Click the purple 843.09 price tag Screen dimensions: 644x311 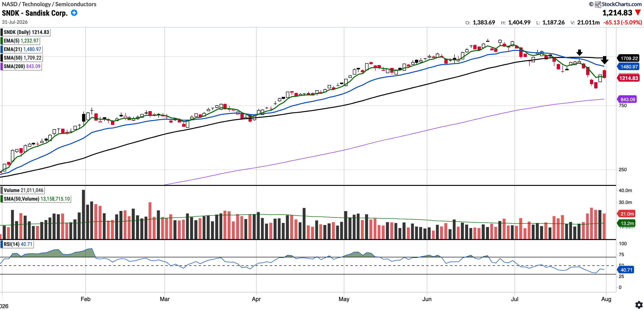point(627,99)
